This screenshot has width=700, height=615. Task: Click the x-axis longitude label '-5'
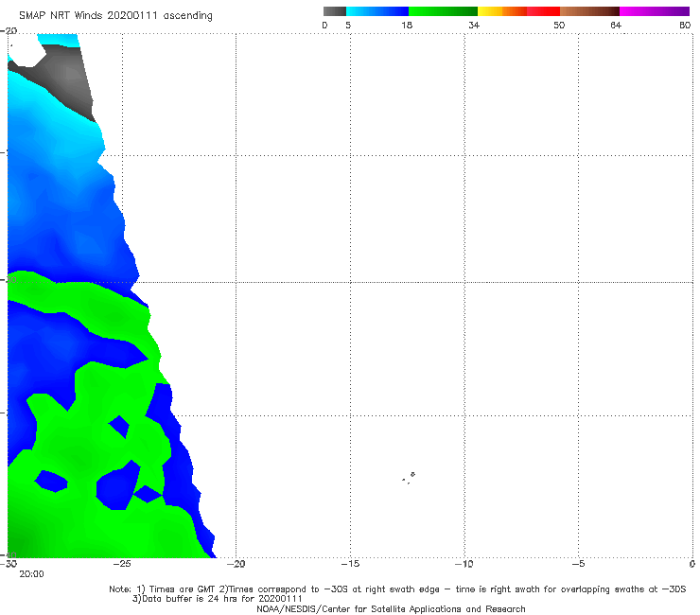[578, 564]
